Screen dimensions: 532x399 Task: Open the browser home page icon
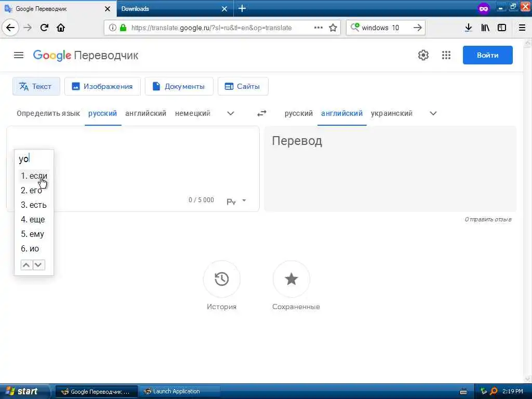click(x=61, y=28)
